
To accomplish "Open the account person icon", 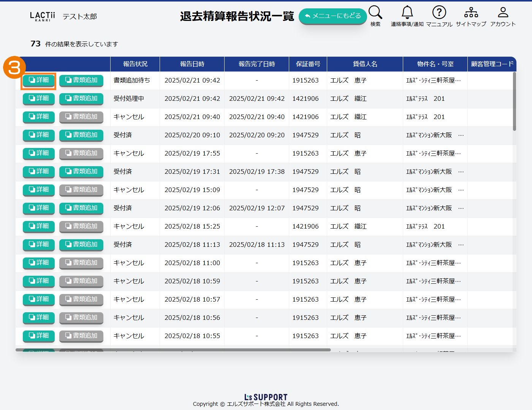I will [x=503, y=13].
